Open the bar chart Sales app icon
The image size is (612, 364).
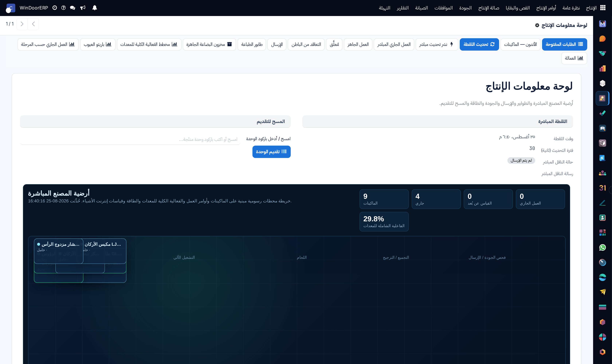tap(602, 68)
